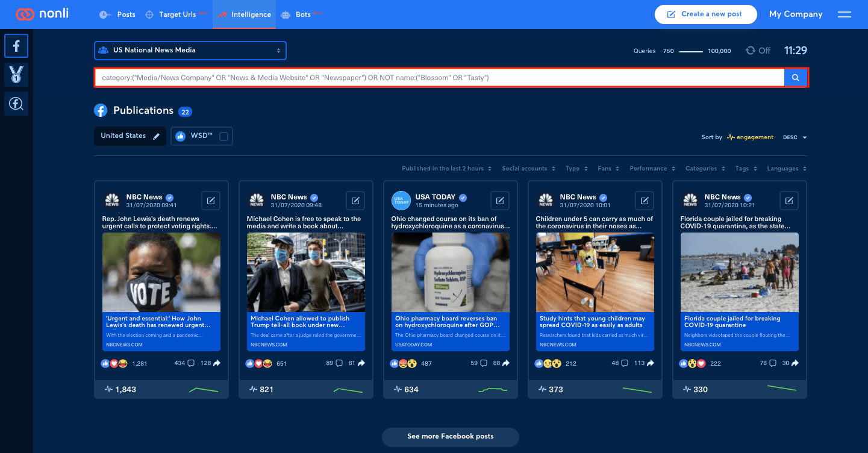Open the classroom photo thumbnail

pos(595,272)
